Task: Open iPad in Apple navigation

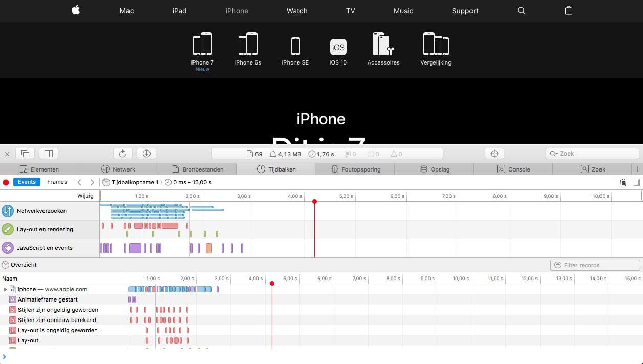Action: [x=179, y=11]
